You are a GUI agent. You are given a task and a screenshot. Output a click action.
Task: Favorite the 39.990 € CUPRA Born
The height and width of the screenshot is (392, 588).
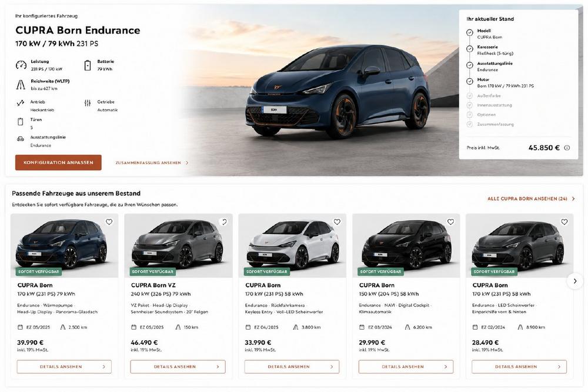click(x=109, y=222)
